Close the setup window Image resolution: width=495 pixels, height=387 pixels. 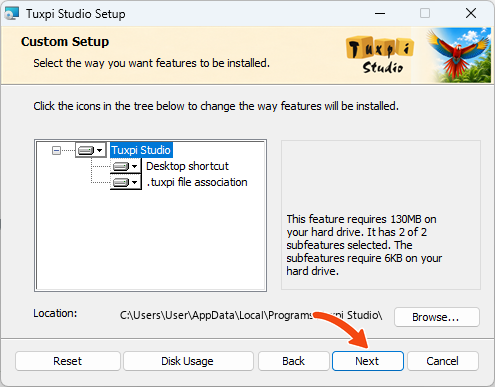471,14
